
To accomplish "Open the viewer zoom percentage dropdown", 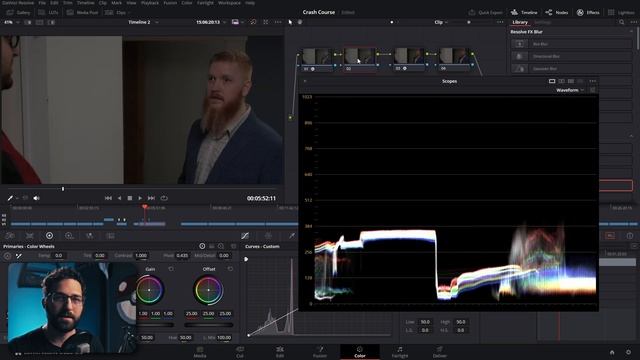I will click(x=11, y=22).
